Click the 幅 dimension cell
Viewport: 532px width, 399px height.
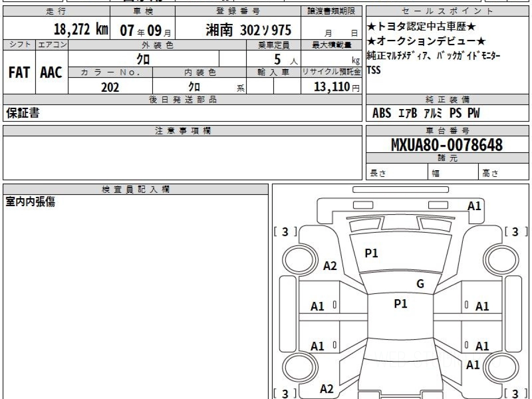(454, 172)
